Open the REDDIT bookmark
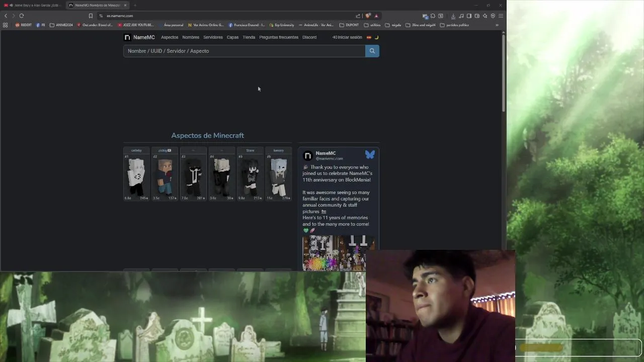The image size is (644, 362). (x=23, y=25)
